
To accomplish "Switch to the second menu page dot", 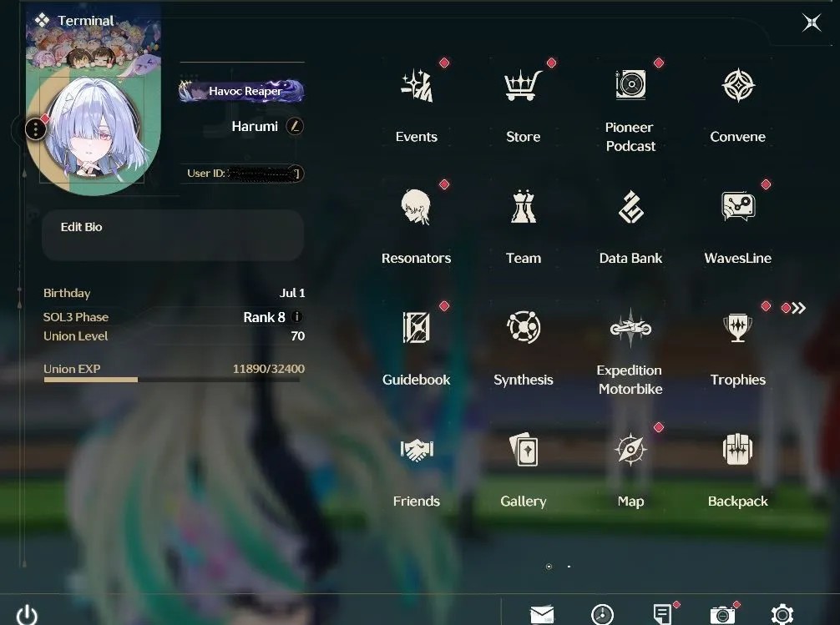I will point(569,566).
